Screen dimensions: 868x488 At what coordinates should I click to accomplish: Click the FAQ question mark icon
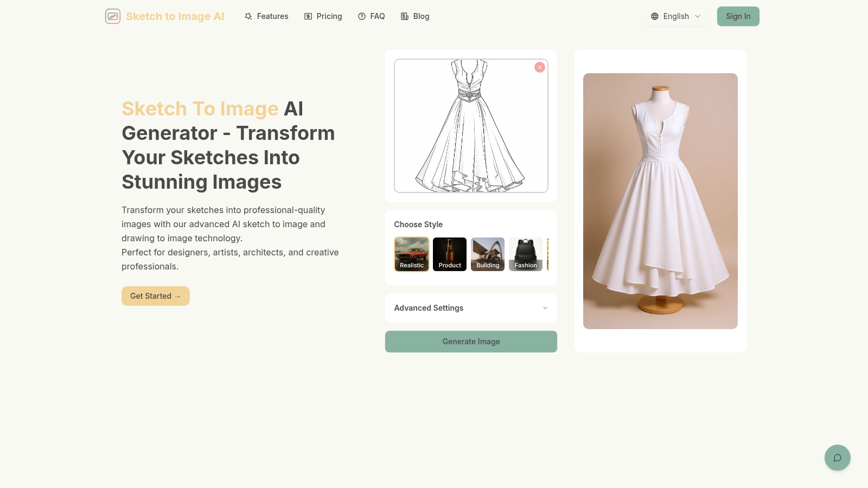coord(362,16)
